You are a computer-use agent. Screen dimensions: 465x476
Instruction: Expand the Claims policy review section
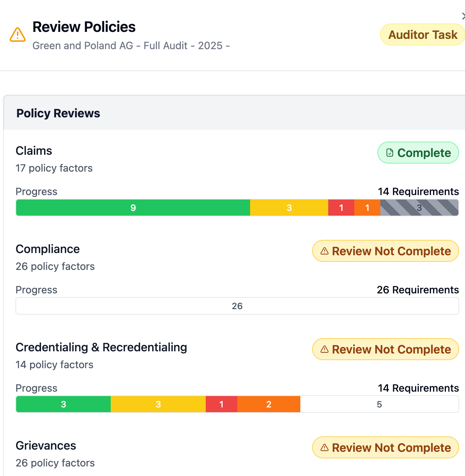(34, 150)
